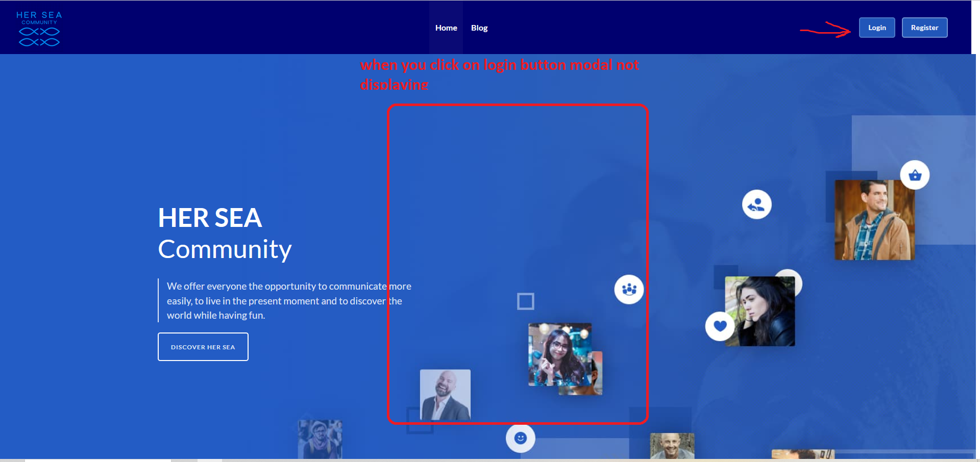Select photo of bald man in suit
The height and width of the screenshot is (462, 980).
click(x=445, y=395)
